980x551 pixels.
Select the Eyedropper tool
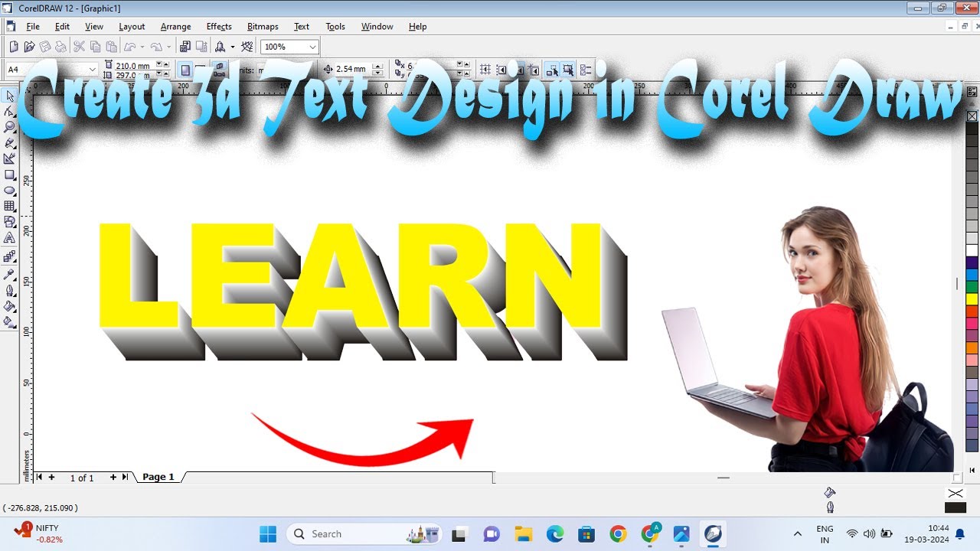coord(10,274)
